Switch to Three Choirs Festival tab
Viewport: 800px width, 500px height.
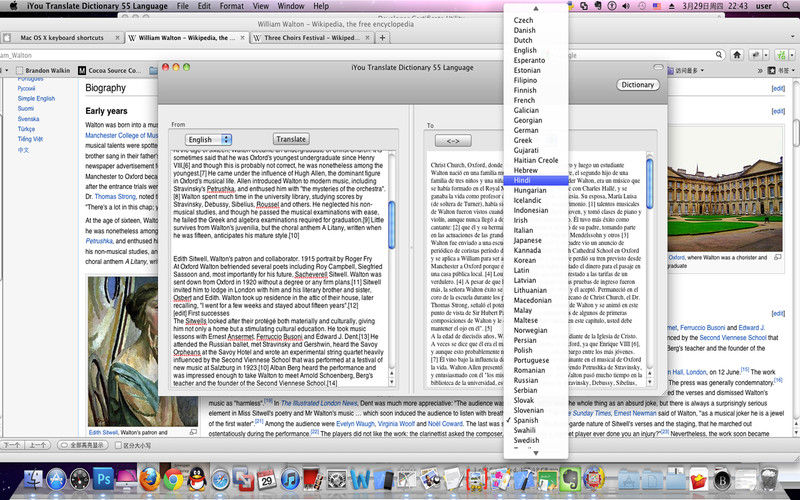(311, 38)
